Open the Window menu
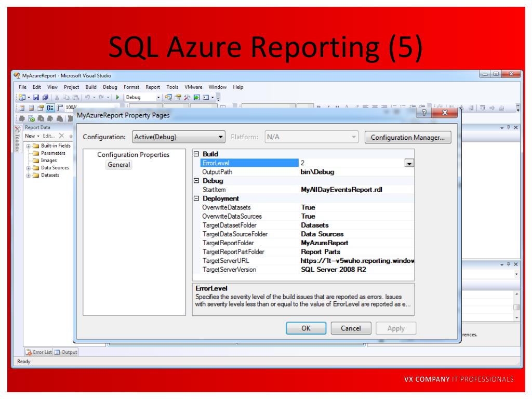The image size is (532, 399). tap(218, 87)
